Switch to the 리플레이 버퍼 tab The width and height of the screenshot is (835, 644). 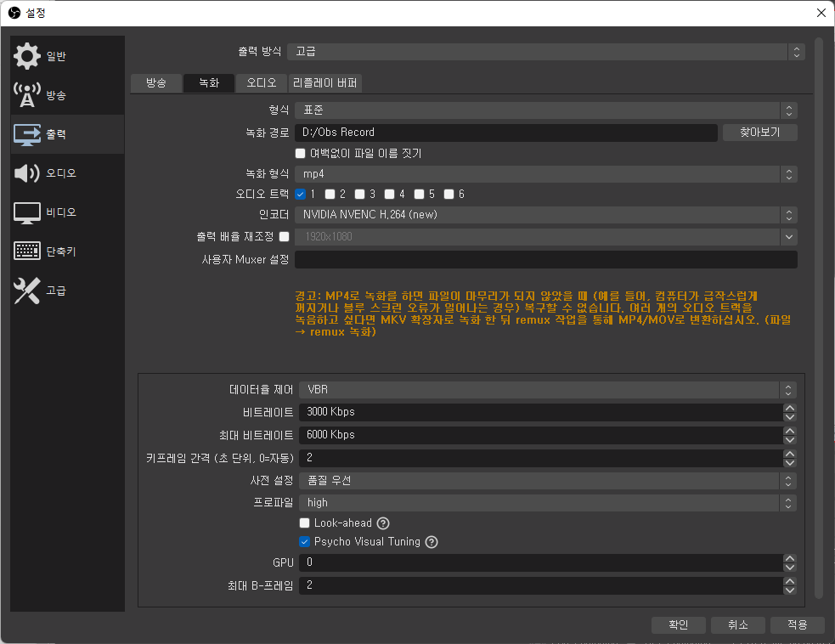(x=324, y=83)
